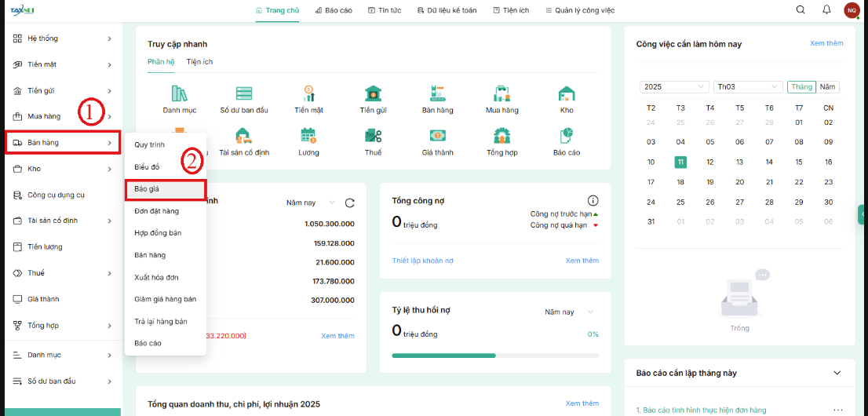The image size is (868, 416).
Task: Select Báo giá in Bán hàng submenu
Action: tap(166, 189)
